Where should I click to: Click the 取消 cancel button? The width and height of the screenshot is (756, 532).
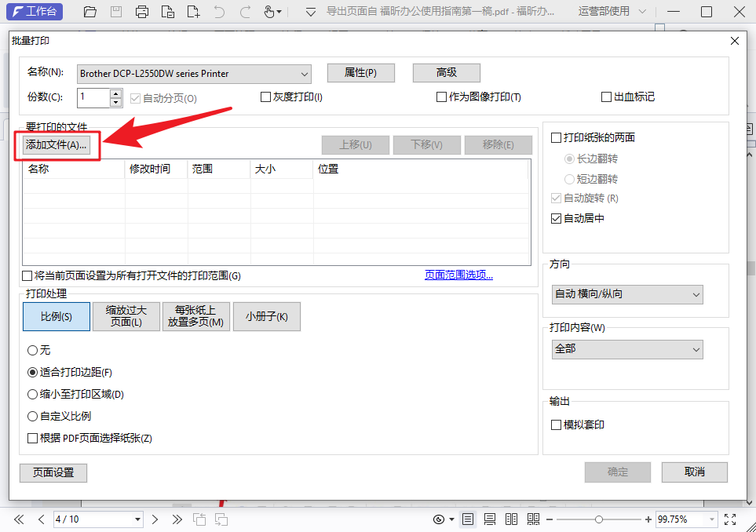[x=694, y=472]
